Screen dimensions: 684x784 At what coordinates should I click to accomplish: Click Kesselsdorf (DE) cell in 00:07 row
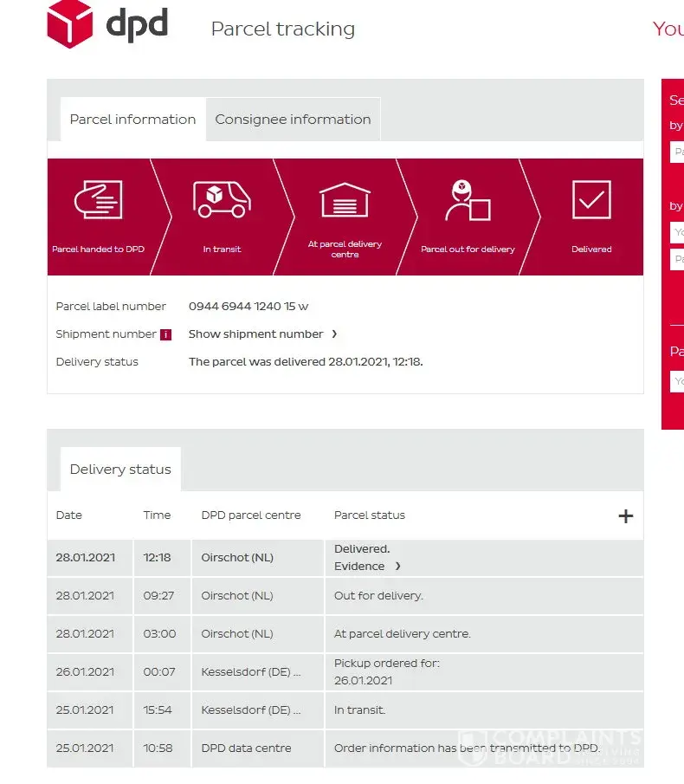tap(257, 672)
